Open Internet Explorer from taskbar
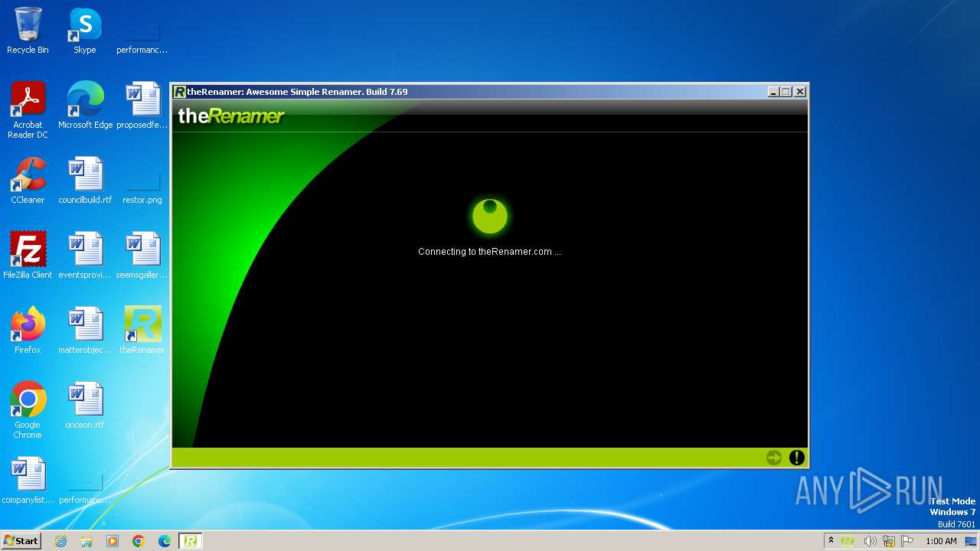 (61, 541)
